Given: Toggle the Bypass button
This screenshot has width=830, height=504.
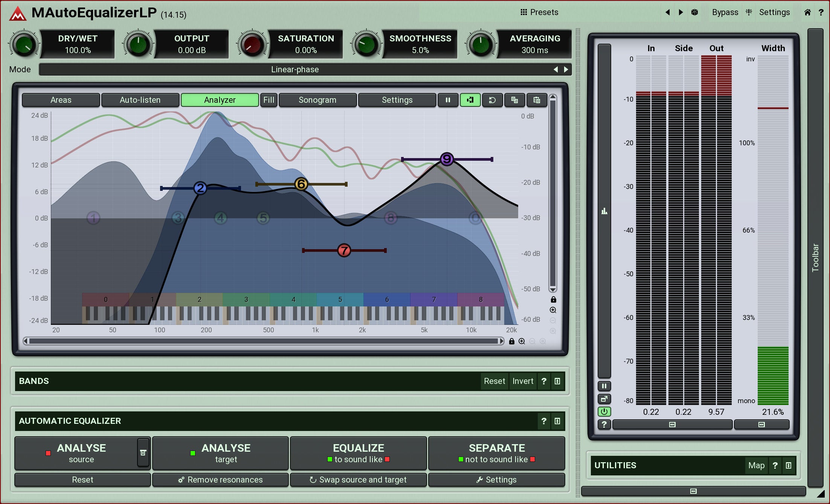Looking at the screenshot, I should coord(725,12).
